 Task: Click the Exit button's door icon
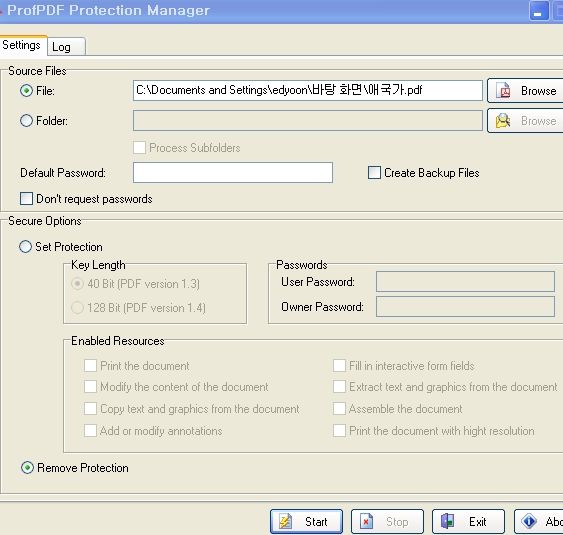point(447,521)
